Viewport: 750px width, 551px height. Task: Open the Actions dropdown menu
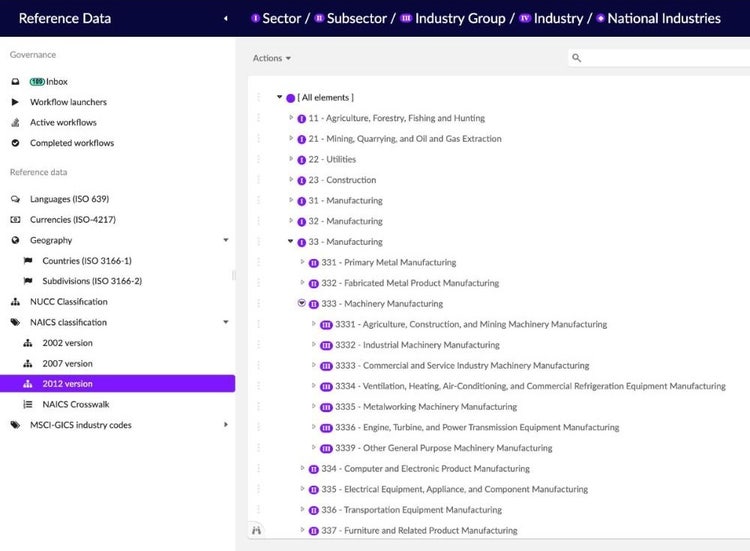pyautogui.click(x=272, y=58)
